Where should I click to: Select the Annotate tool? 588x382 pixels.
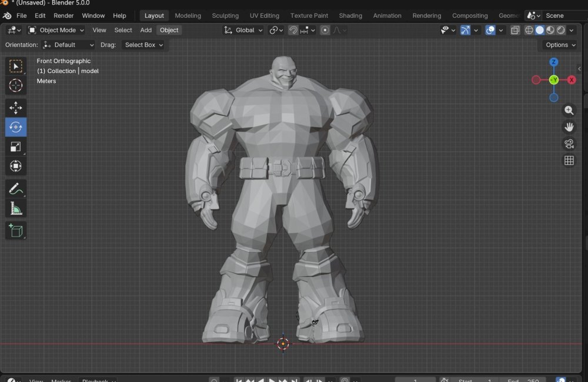click(x=15, y=188)
